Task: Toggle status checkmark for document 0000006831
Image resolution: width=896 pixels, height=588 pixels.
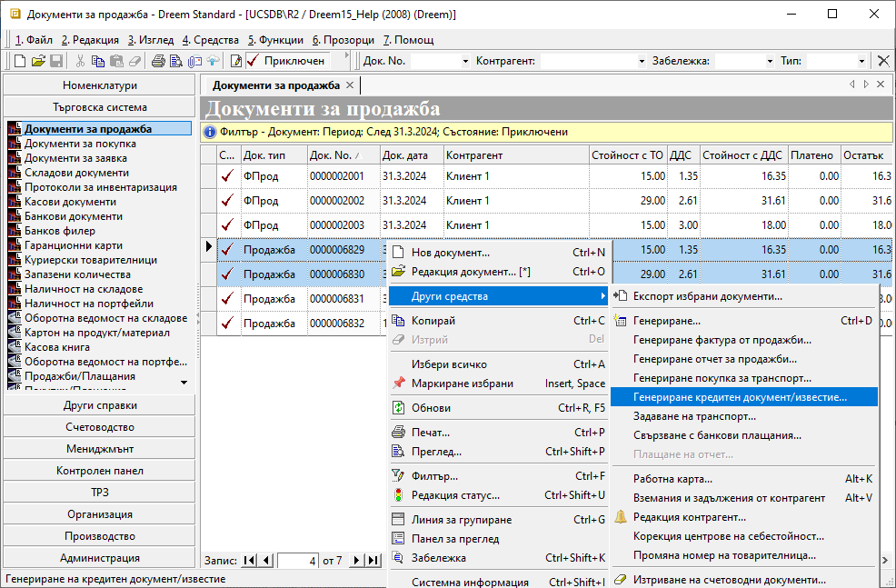Action: 227,299
